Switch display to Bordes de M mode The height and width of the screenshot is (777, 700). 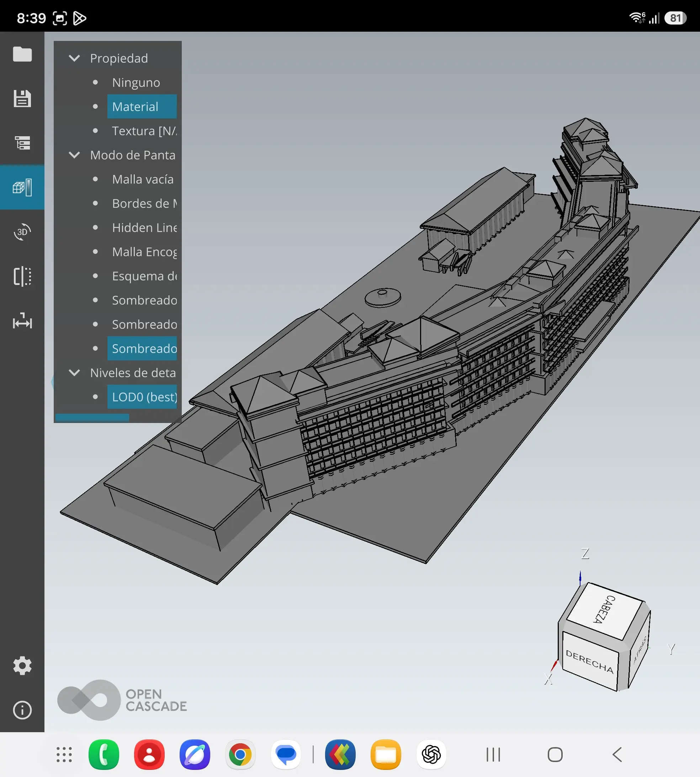(x=144, y=203)
